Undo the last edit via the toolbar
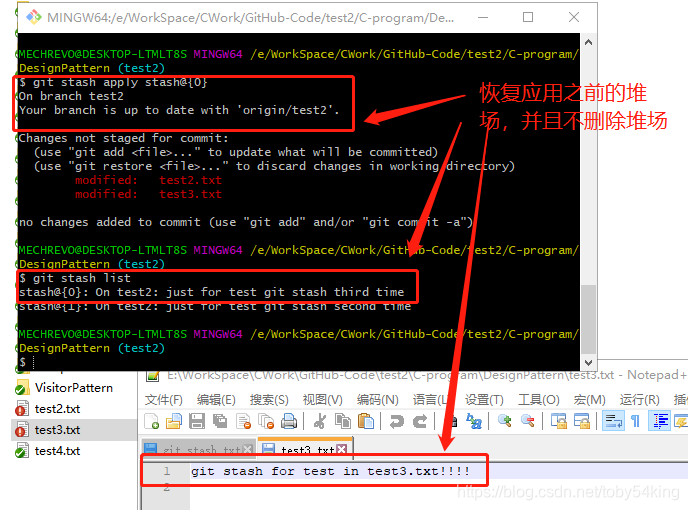Viewport: 688px width, 510px height. coord(397,421)
